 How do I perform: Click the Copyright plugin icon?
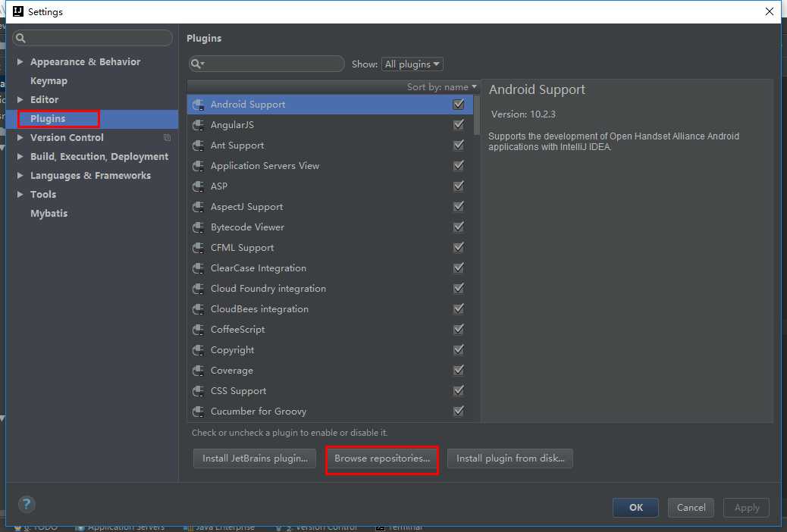click(x=198, y=350)
